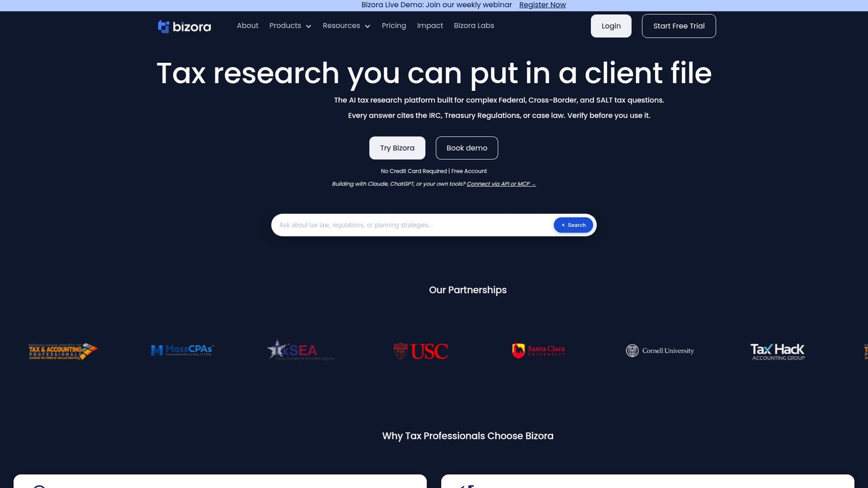Click the Santa Clara University logo

(538, 350)
